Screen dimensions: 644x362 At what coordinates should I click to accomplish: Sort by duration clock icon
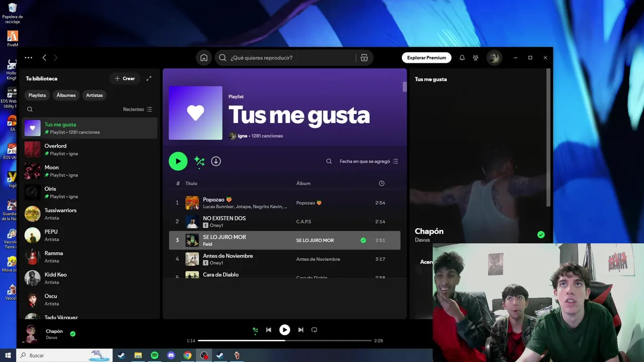click(381, 184)
